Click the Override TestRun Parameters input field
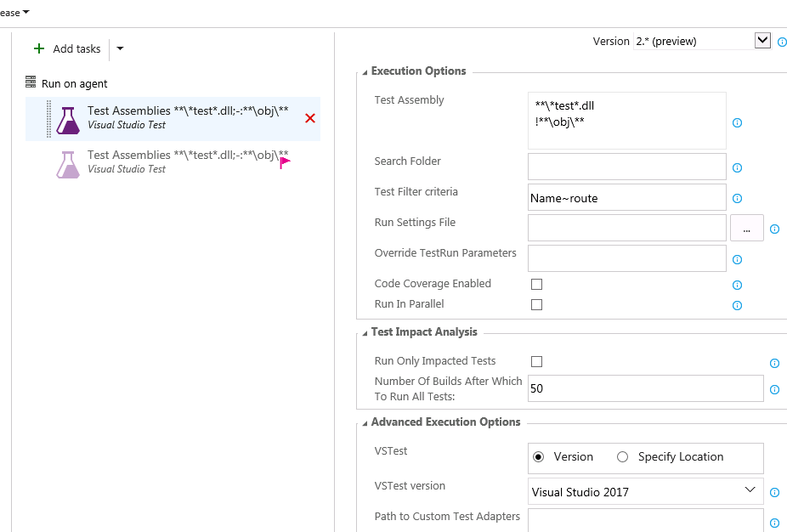Image resolution: width=787 pixels, height=532 pixels. click(626, 258)
